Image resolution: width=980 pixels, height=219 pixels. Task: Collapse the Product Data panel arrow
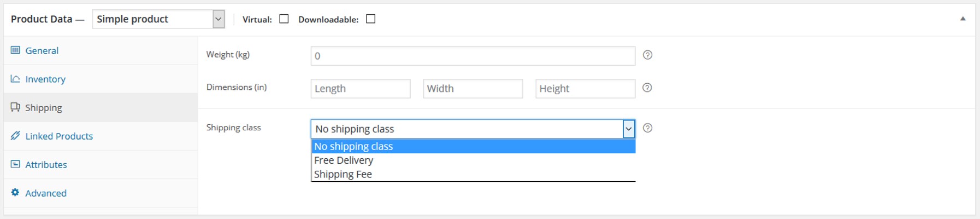point(963,19)
